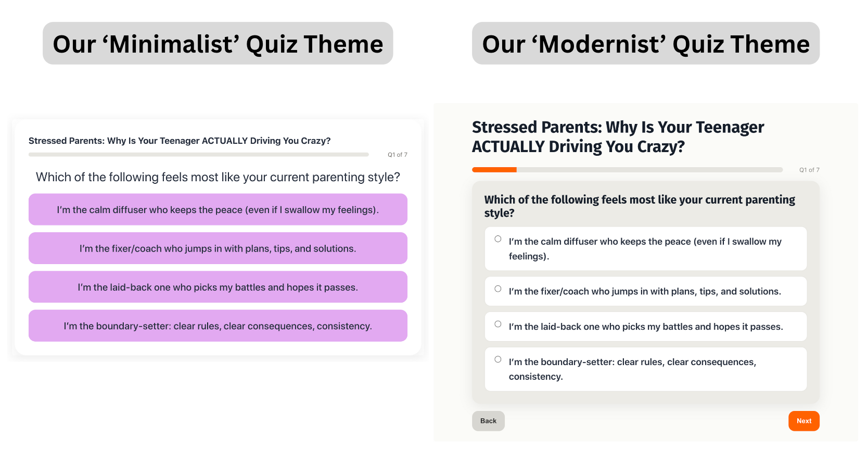
Task: Click the grey Back button
Action: 488,421
